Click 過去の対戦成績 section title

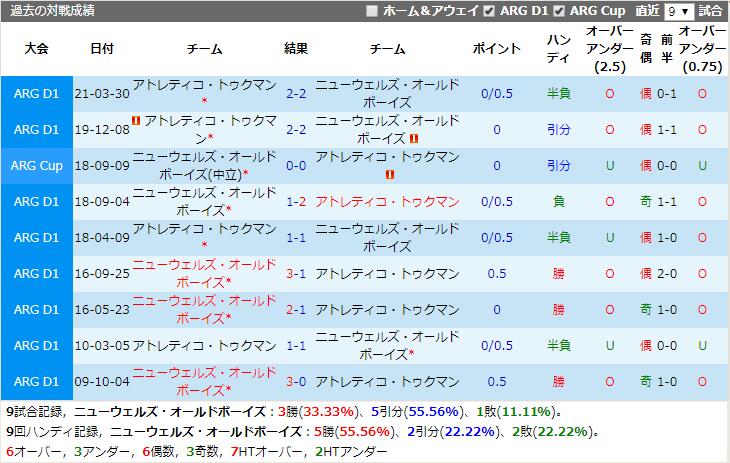(53, 11)
